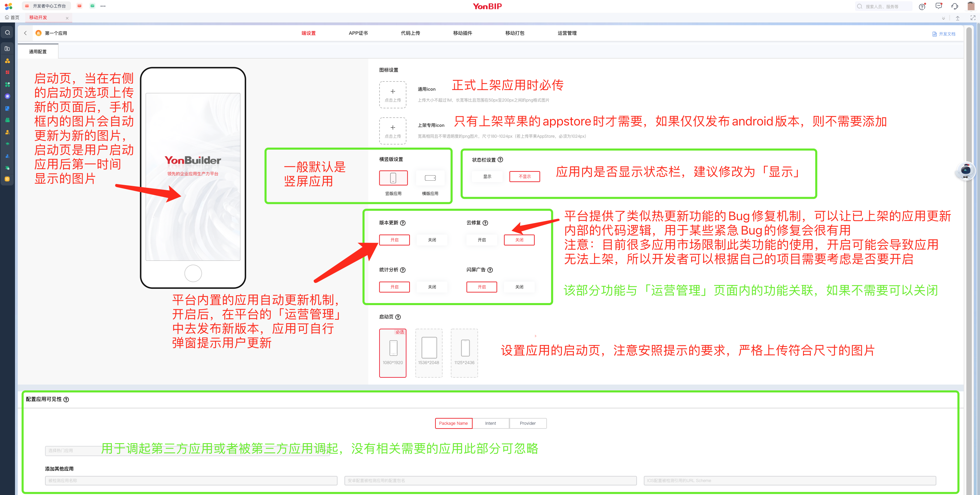
Task: Click the 状态栏设置 help question icon
Action: [500, 160]
